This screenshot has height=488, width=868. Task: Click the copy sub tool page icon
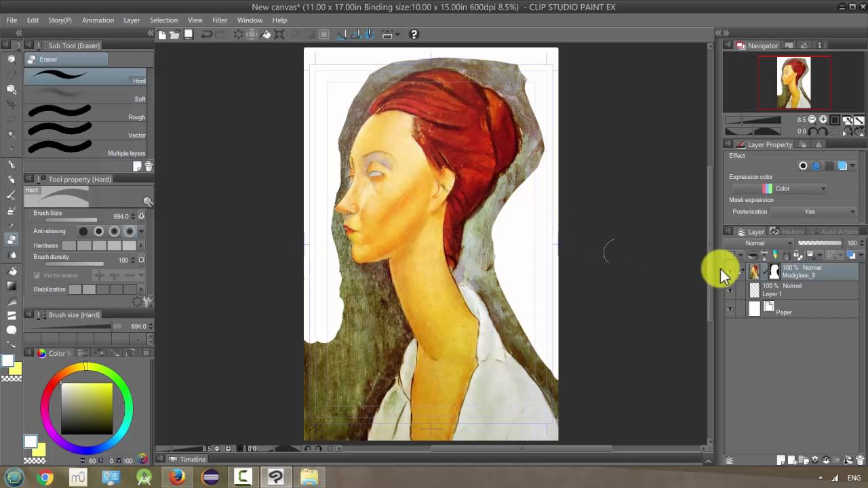click(138, 166)
